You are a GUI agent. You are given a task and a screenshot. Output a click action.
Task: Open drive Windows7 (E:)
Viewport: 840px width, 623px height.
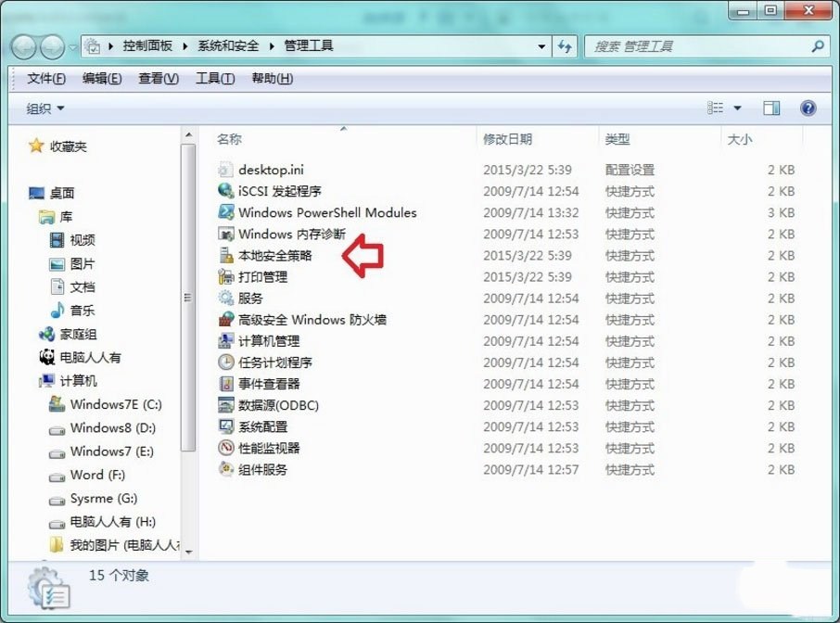pyautogui.click(x=101, y=451)
